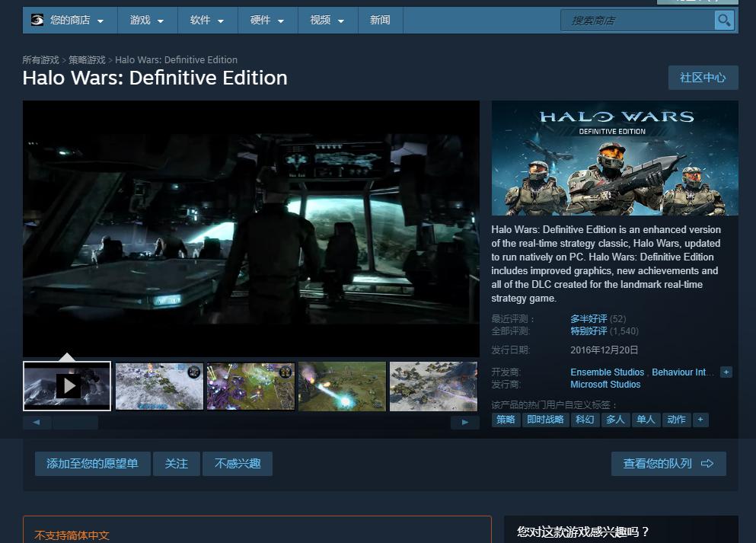Open the Ensemble Studios developer link
This screenshot has height=543, width=756.
click(607, 372)
